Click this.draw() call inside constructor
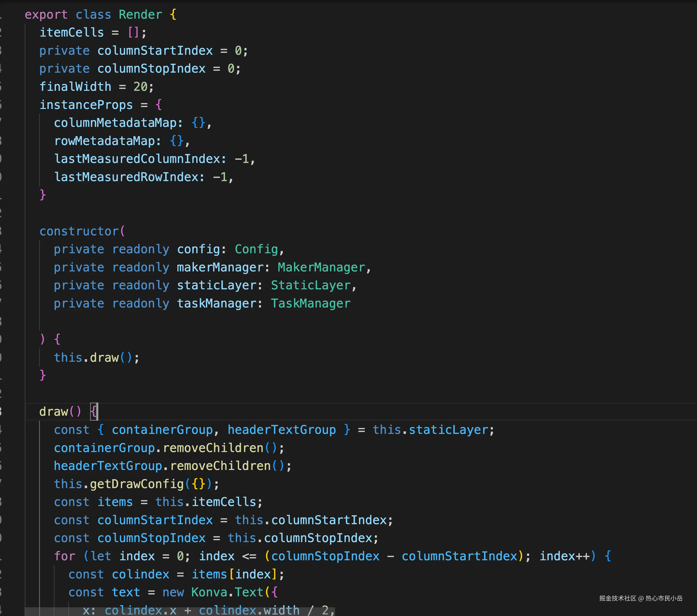 click(104, 358)
